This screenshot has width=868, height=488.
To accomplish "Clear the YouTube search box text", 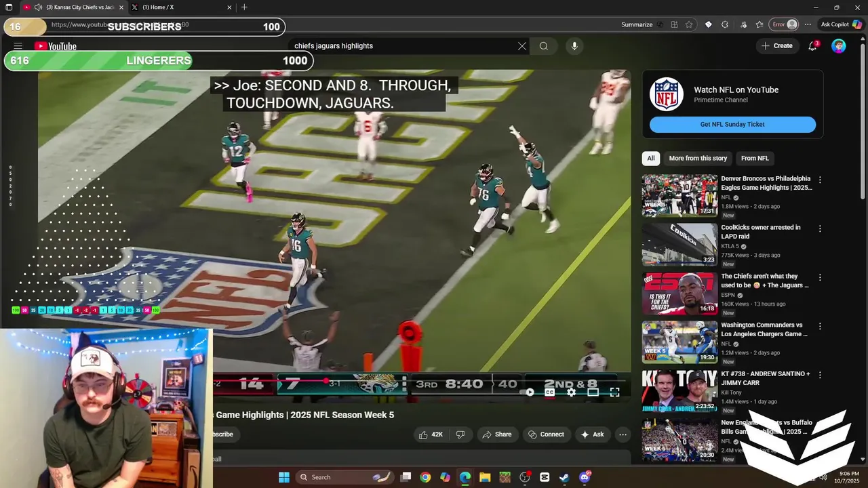I will pyautogui.click(x=522, y=46).
